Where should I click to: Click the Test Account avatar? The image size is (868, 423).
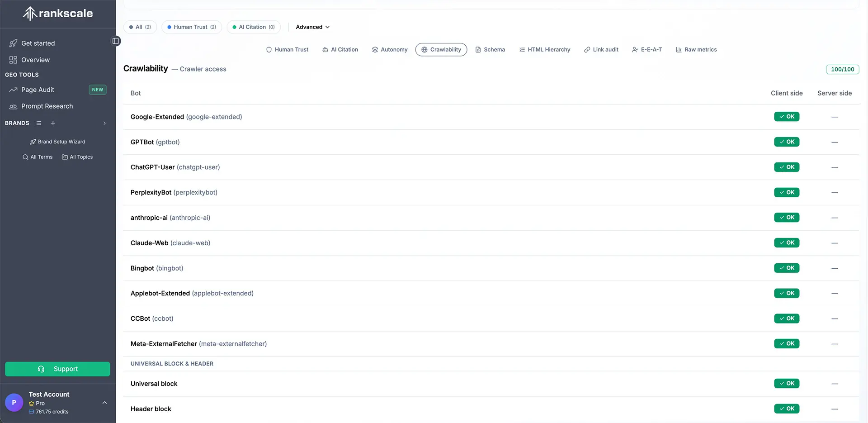pos(14,402)
